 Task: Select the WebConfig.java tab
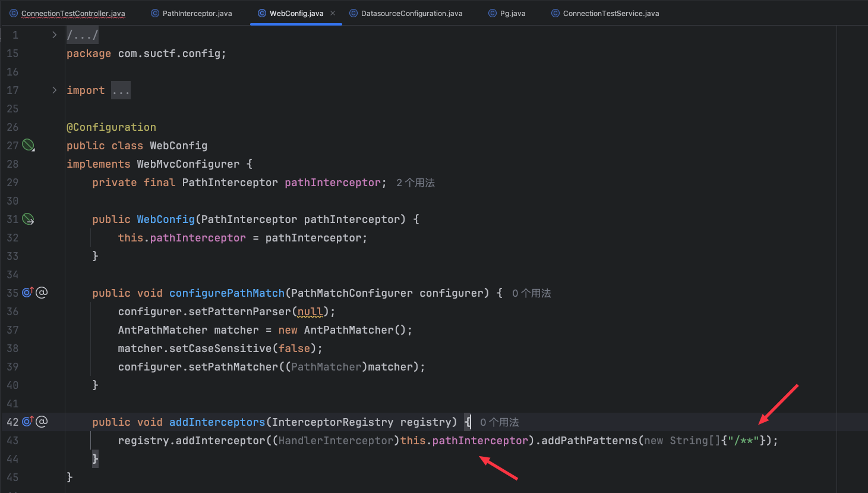coord(296,13)
